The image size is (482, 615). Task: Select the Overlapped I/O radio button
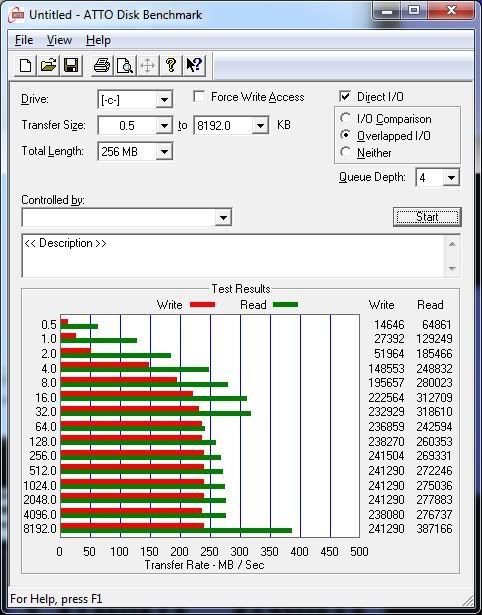pos(346,135)
